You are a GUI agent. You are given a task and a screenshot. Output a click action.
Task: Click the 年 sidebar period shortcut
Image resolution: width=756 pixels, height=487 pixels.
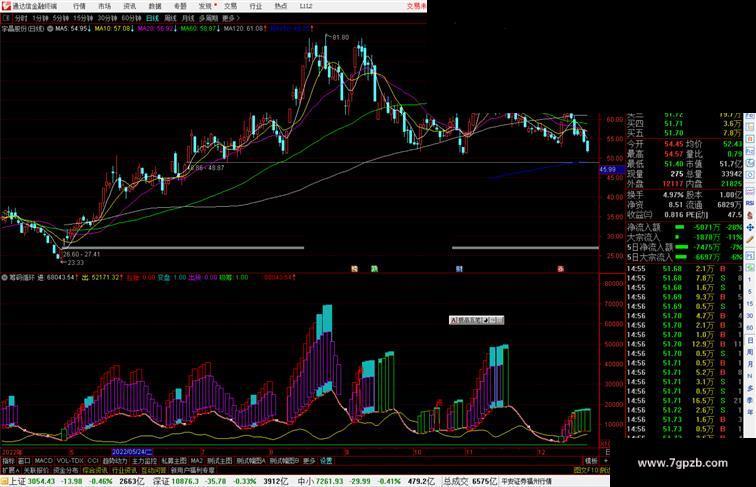coord(750,412)
